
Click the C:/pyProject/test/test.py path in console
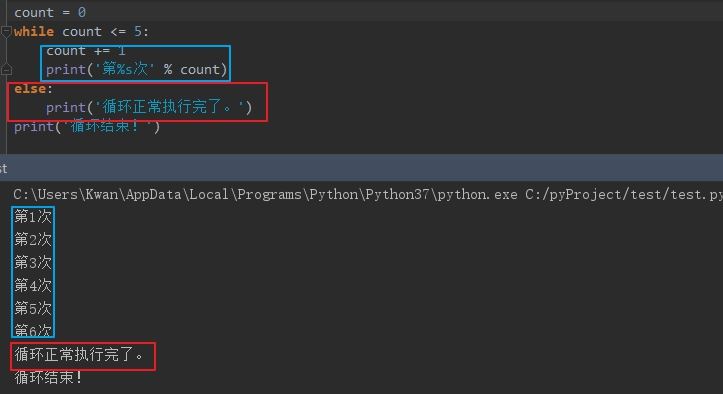pyautogui.click(x=624, y=195)
